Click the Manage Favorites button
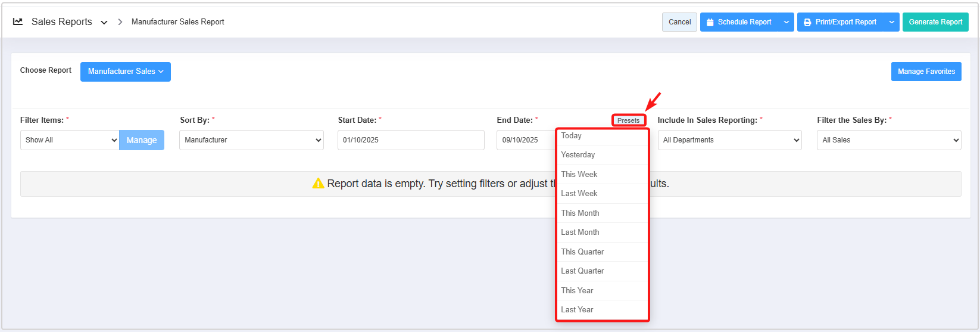This screenshot has height=332, width=980. click(926, 72)
